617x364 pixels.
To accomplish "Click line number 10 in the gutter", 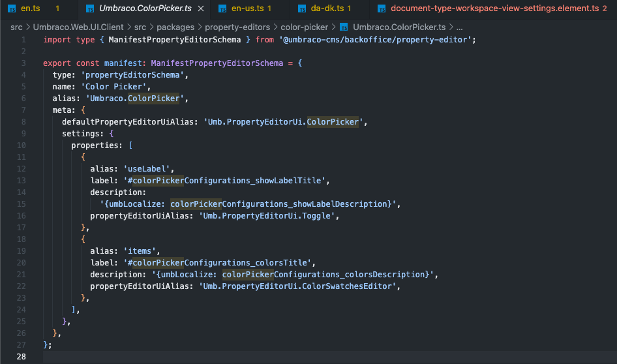I will 23,145.
